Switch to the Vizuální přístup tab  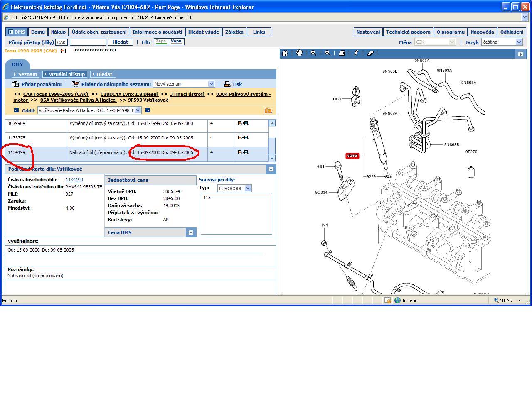[x=65, y=74]
